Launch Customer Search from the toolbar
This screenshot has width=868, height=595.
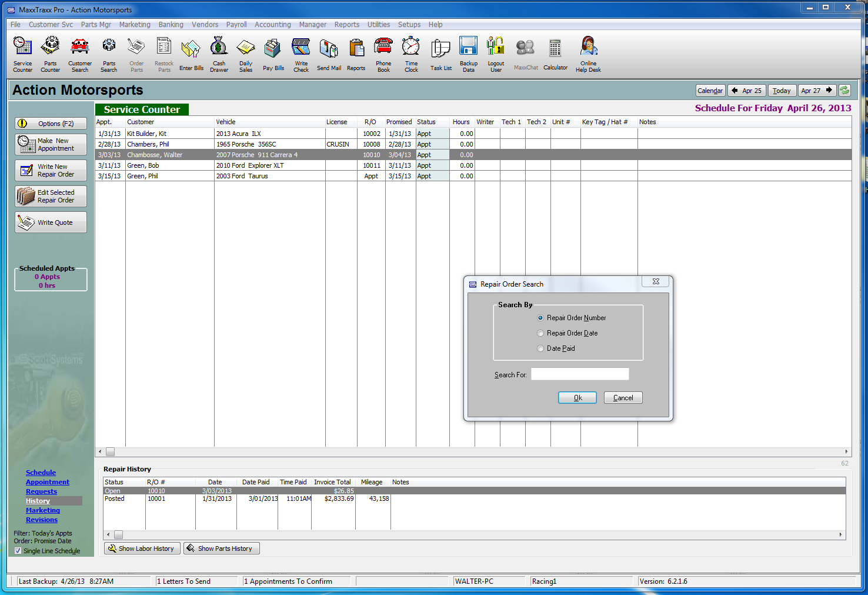point(79,54)
